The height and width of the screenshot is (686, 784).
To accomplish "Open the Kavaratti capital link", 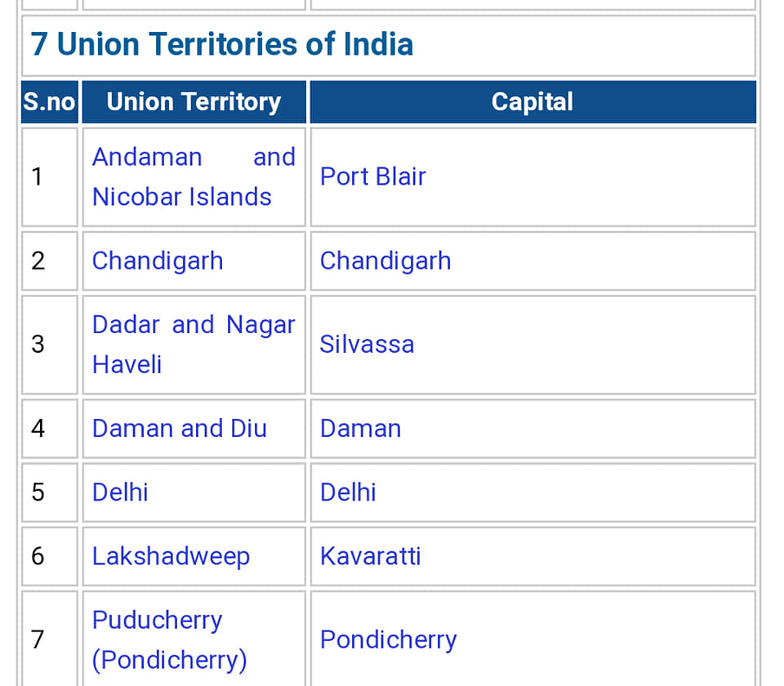I will point(371,556).
